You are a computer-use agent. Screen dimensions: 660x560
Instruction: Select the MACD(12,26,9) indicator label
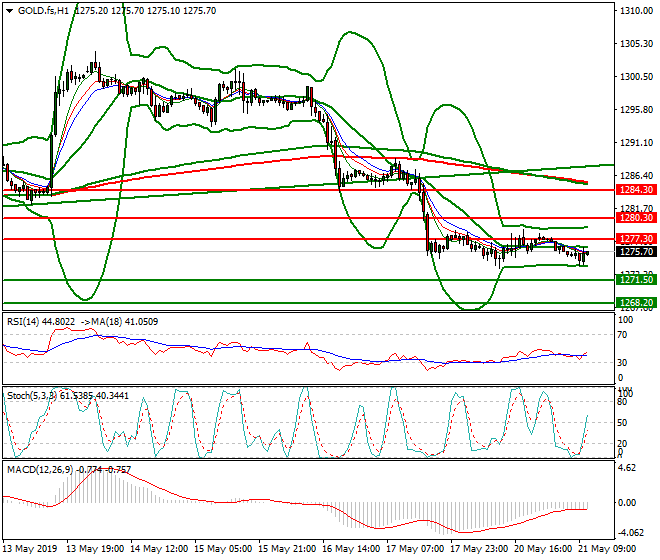point(69,469)
